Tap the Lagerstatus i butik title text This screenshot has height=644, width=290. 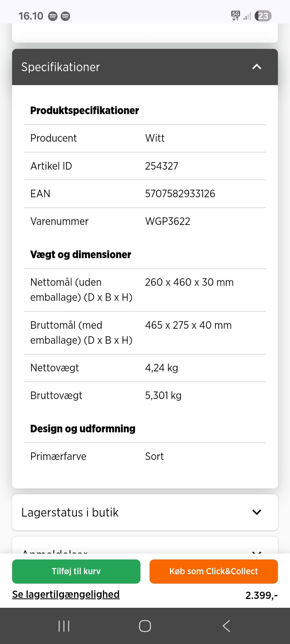click(x=70, y=512)
